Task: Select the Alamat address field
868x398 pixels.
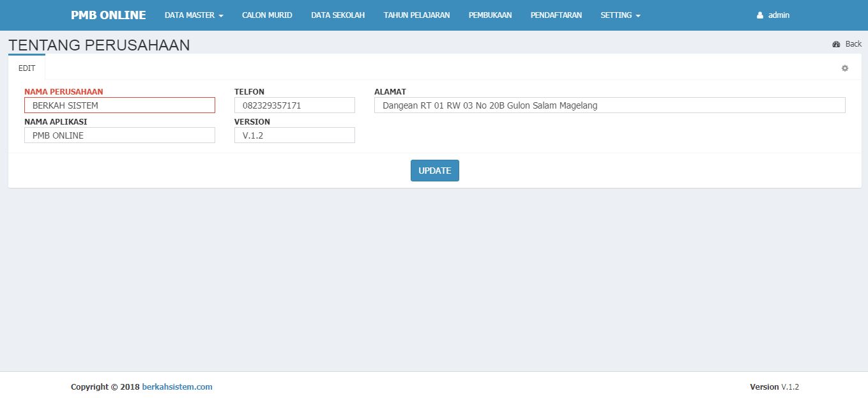Action: point(609,105)
